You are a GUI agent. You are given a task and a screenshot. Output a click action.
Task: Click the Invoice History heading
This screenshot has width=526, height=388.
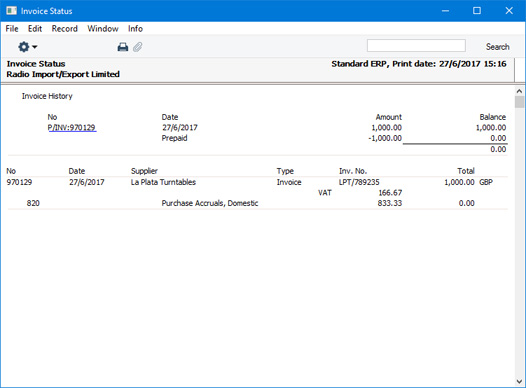click(47, 96)
